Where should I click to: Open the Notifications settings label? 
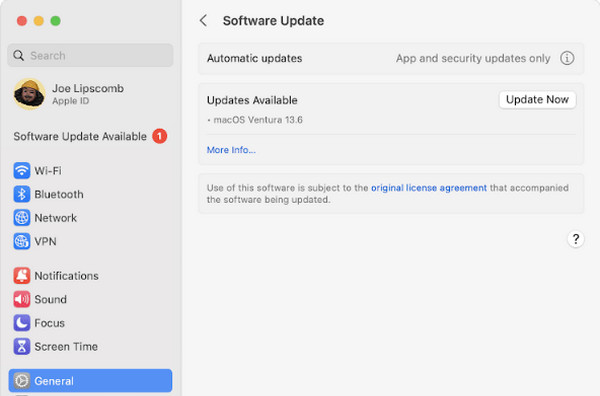[x=67, y=276]
